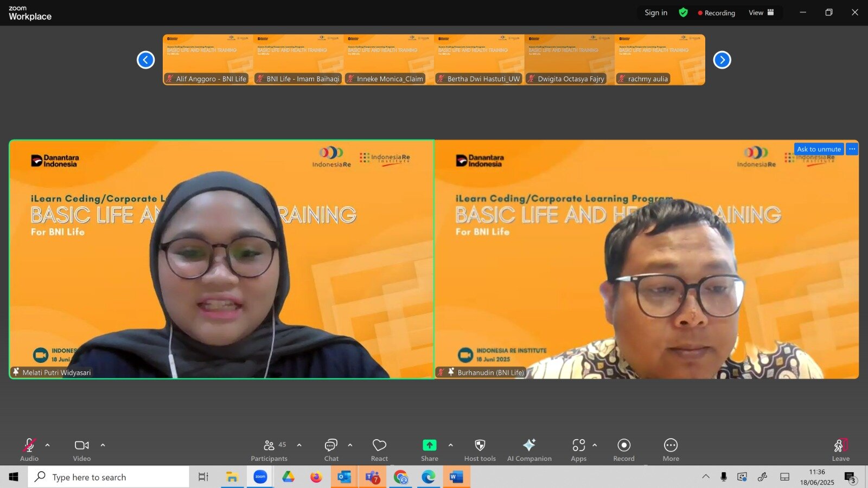Open Windows notification center
Viewport: 868px width, 488px height.
click(850, 477)
